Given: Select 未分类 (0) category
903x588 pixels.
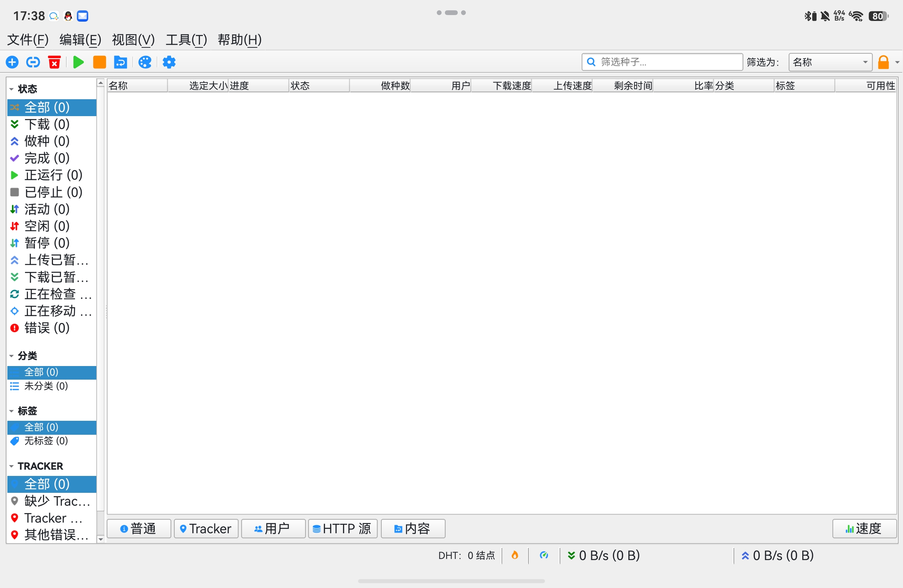Looking at the screenshot, I should [x=51, y=386].
